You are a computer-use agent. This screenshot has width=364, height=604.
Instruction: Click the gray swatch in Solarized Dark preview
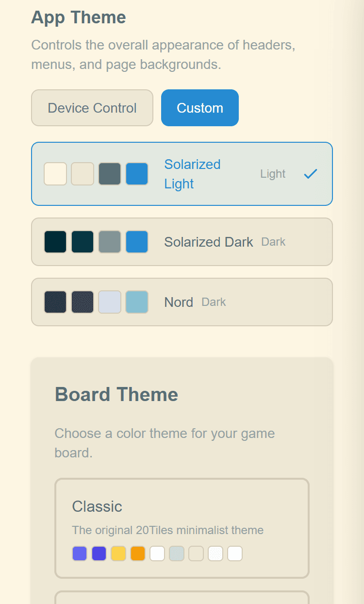point(110,242)
